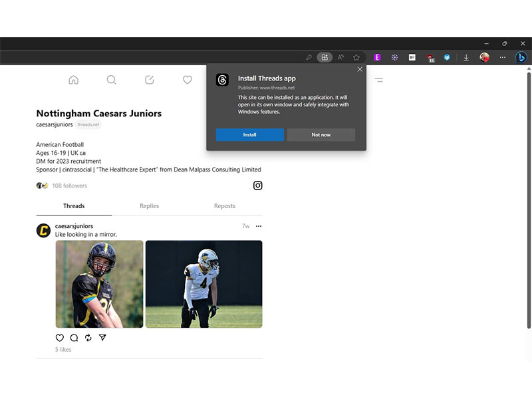This screenshot has width=532, height=399.
Task: Click the page vertical scrollbar
Action: [x=529, y=200]
